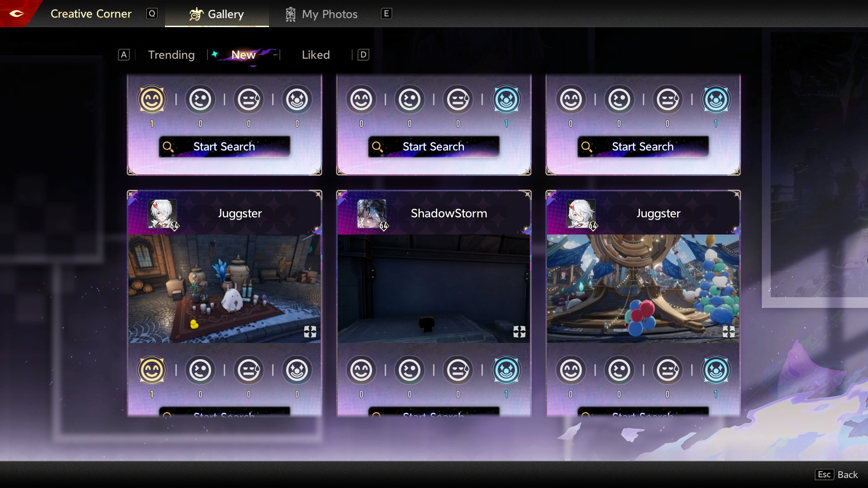Click the red back arrow icon in the top corner
This screenshot has width=868, height=488.
(16, 14)
